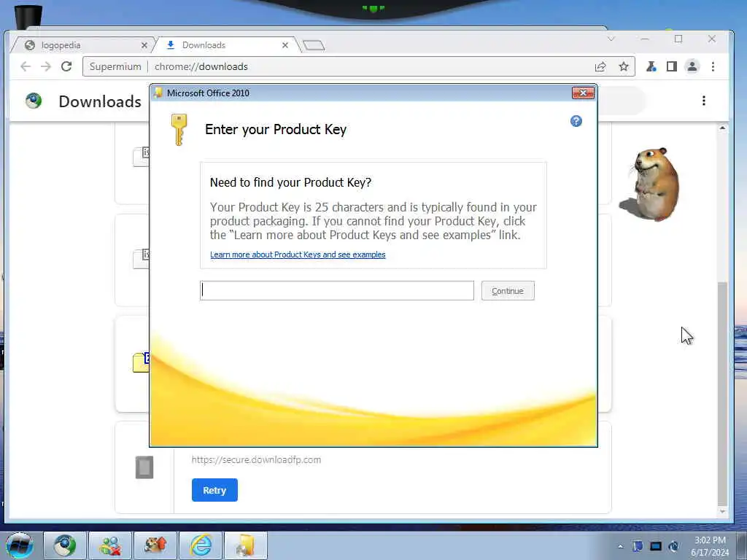Share this page via address bar icon
Viewport: 747px width, 560px height.
[x=600, y=66]
